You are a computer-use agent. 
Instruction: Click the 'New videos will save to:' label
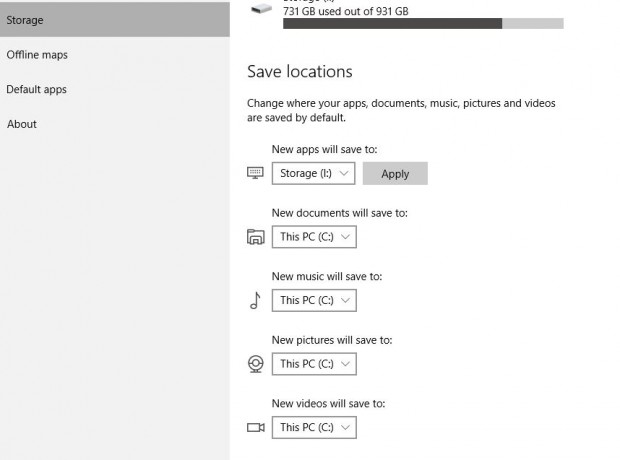[x=328, y=403]
